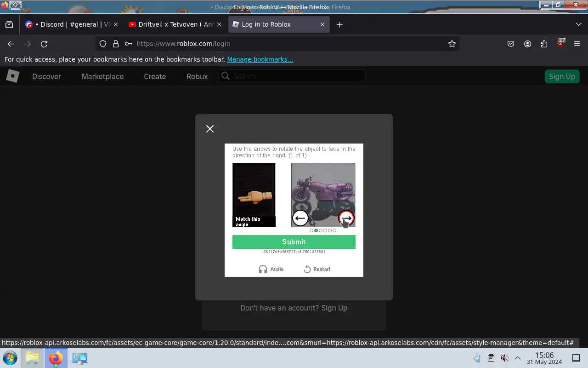The image size is (588, 368).
Task: Rotate the motorcycle right with the right arrow
Action: pos(346,218)
